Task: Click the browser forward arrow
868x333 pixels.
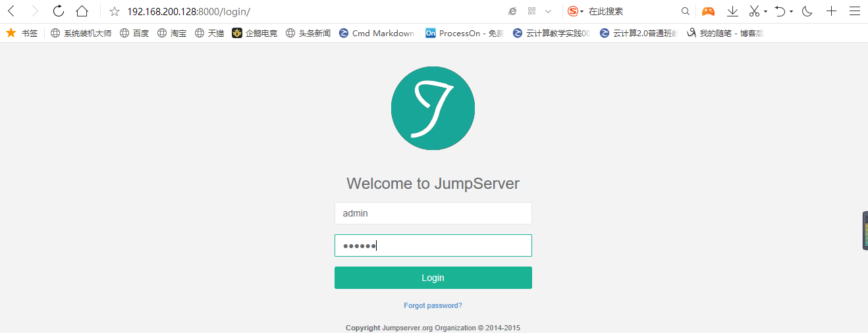Action: (x=35, y=11)
